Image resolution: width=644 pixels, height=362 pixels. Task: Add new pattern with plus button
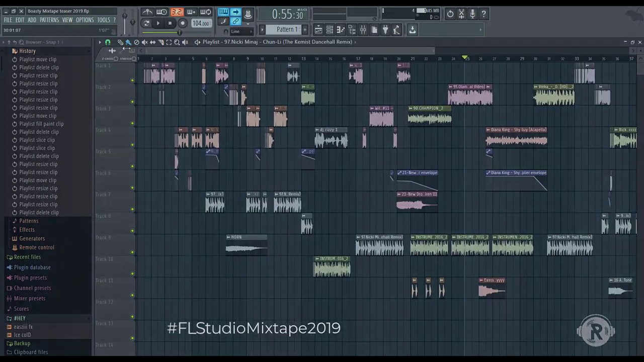coord(304,30)
